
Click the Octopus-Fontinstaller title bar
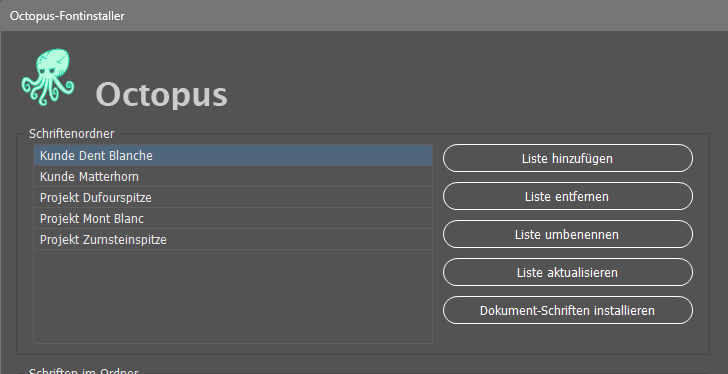pos(364,15)
